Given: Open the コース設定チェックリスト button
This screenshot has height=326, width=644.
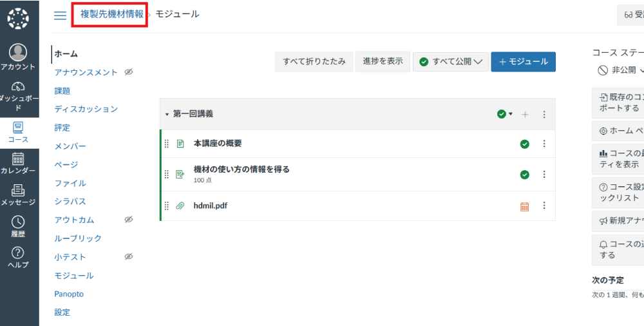Looking at the screenshot, I should click(x=618, y=193).
